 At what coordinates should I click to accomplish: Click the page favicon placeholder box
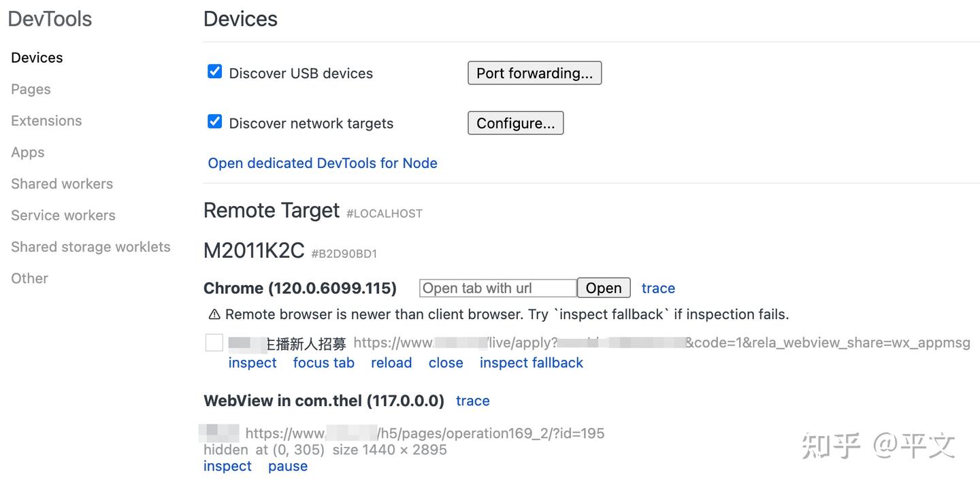click(214, 343)
